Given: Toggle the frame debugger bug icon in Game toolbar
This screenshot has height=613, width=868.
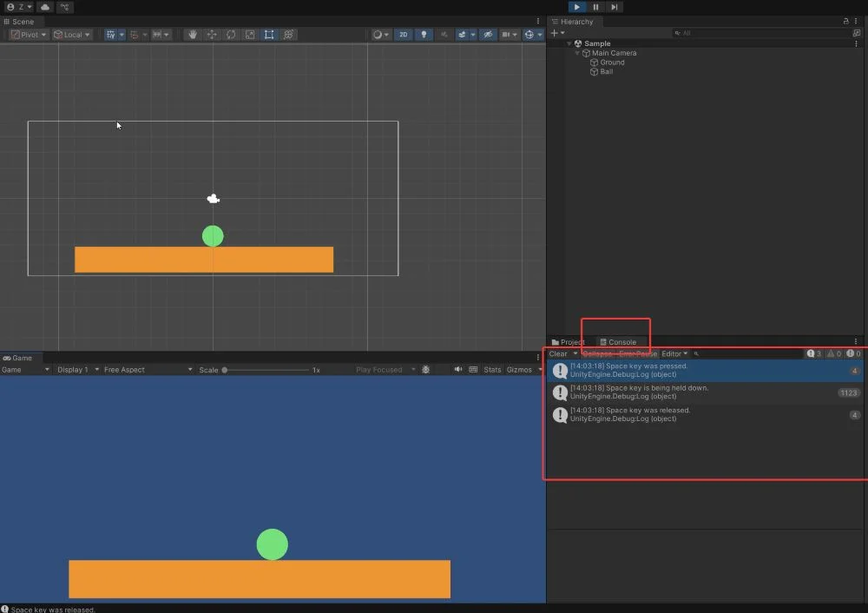Looking at the screenshot, I should [x=425, y=370].
